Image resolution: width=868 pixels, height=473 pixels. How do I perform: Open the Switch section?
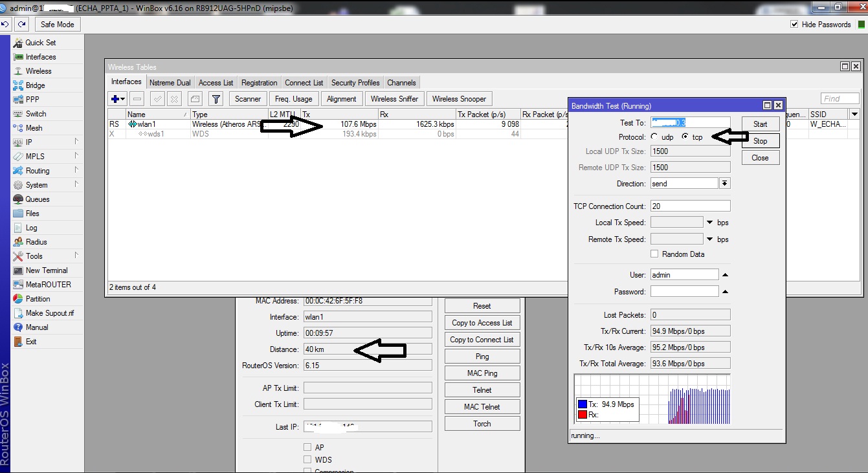[36, 114]
